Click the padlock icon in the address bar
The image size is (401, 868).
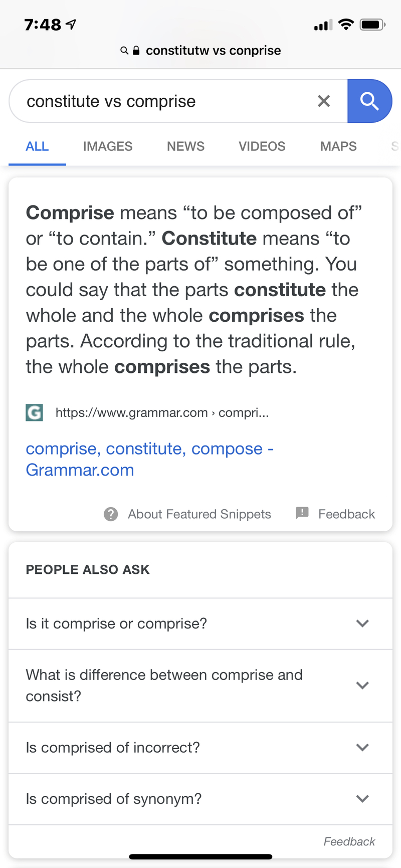(x=136, y=50)
